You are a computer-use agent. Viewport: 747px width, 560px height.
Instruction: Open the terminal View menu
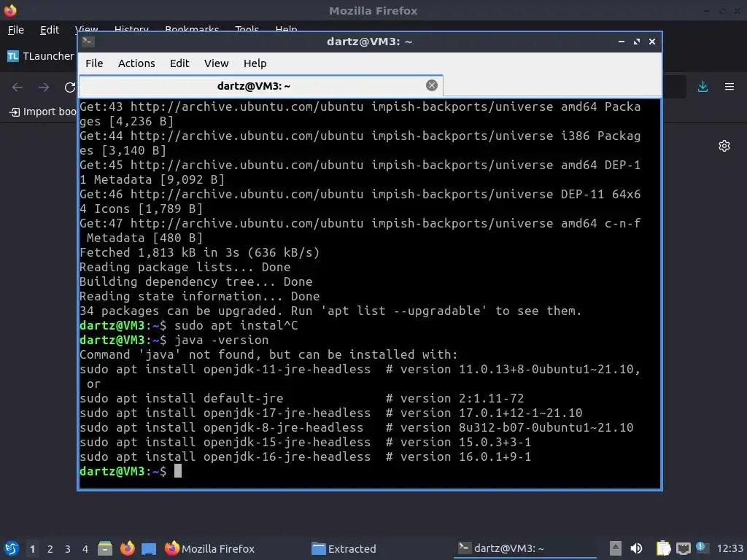coord(216,63)
